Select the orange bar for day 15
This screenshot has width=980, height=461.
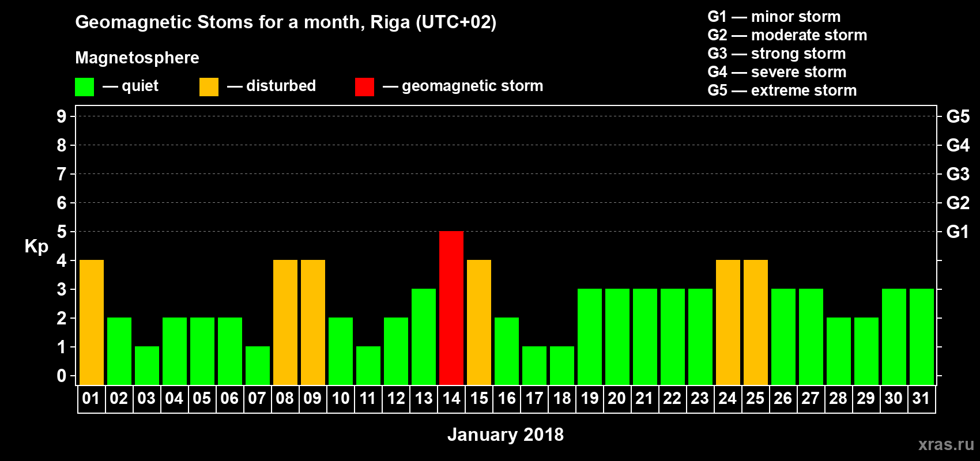479,322
